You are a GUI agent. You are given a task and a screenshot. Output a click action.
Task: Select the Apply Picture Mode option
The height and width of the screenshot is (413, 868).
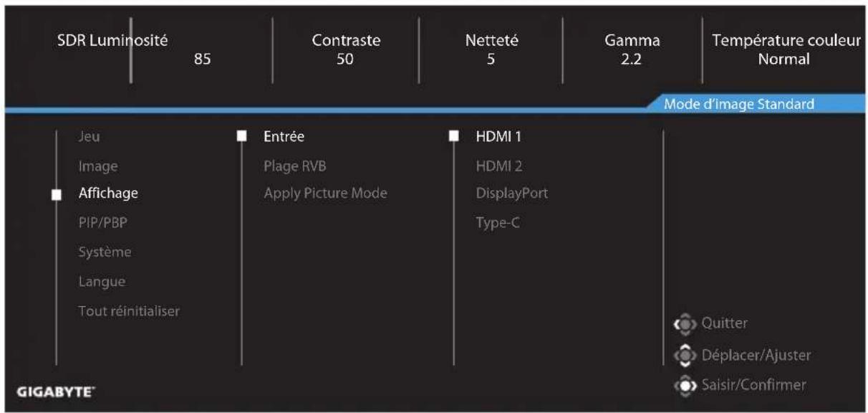coord(325,194)
